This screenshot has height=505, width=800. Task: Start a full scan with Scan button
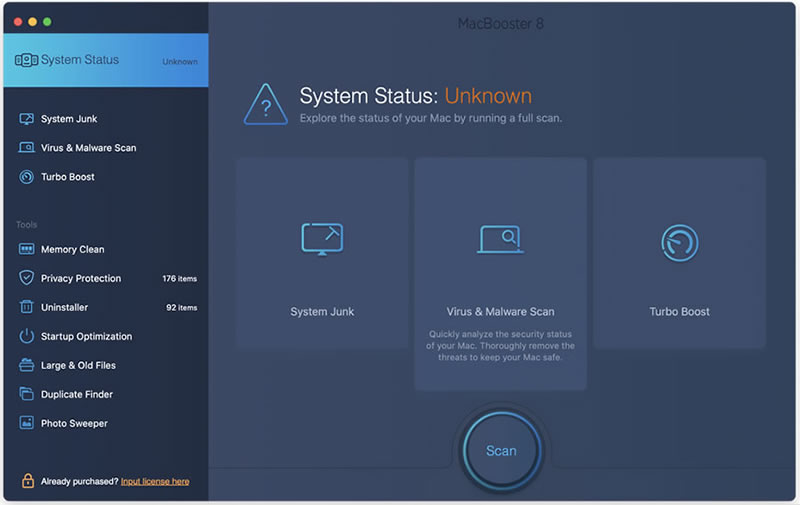click(501, 450)
